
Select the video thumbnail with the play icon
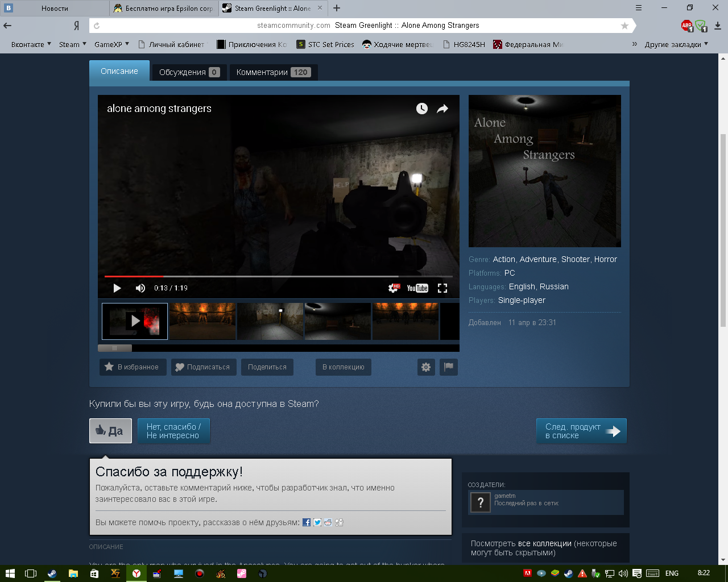(135, 321)
